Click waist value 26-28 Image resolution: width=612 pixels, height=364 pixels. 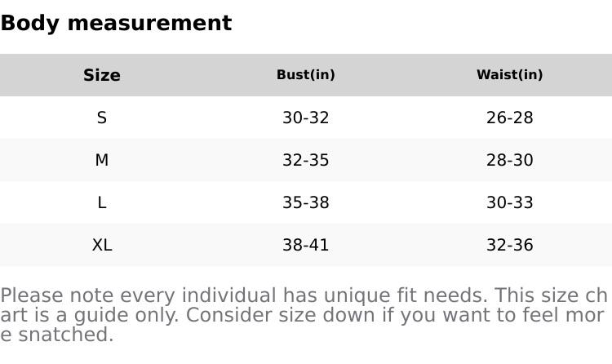tap(510, 118)
